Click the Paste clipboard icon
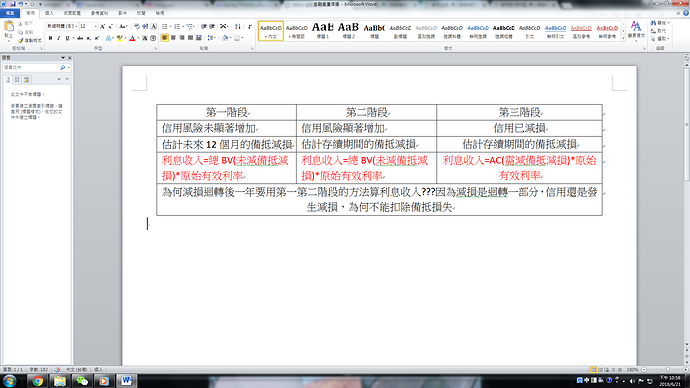690x388 pixels. click(8, 27)
